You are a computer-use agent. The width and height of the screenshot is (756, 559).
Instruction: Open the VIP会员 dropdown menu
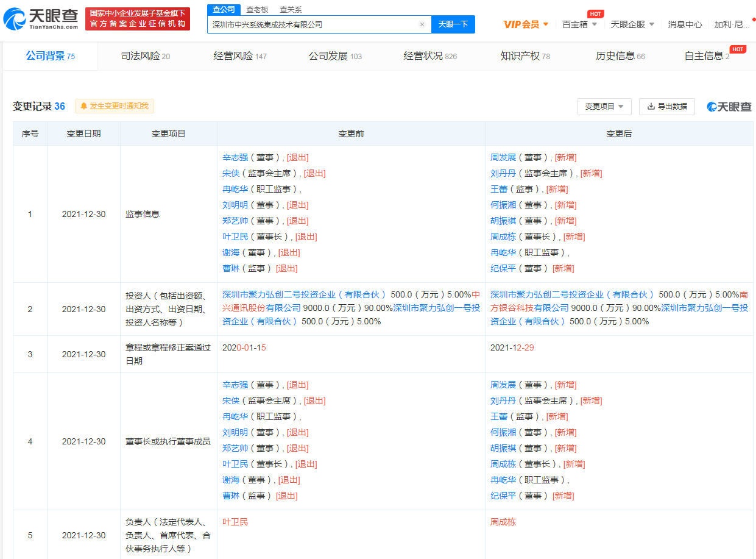point(526,24)
